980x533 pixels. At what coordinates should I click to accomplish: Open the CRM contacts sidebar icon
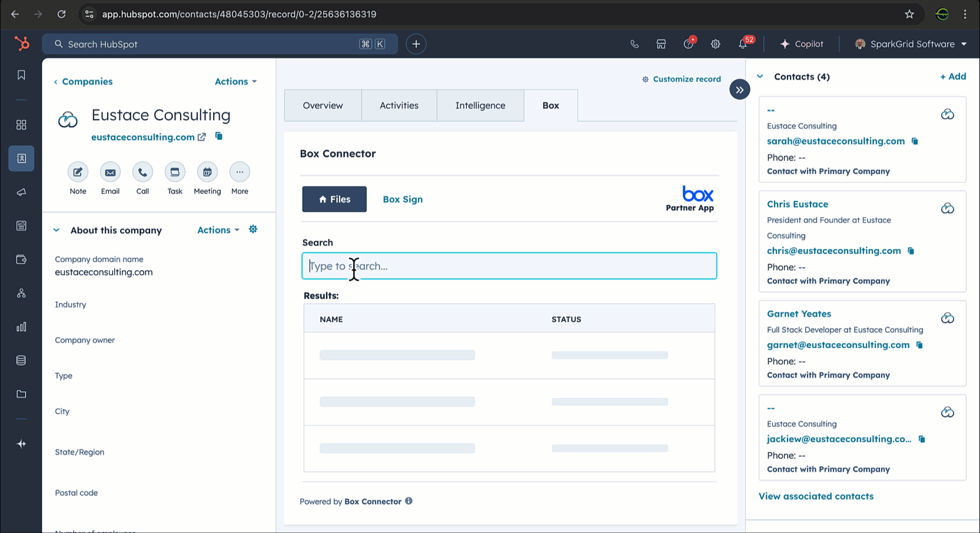pyautogui.click(x=21, y=159)
